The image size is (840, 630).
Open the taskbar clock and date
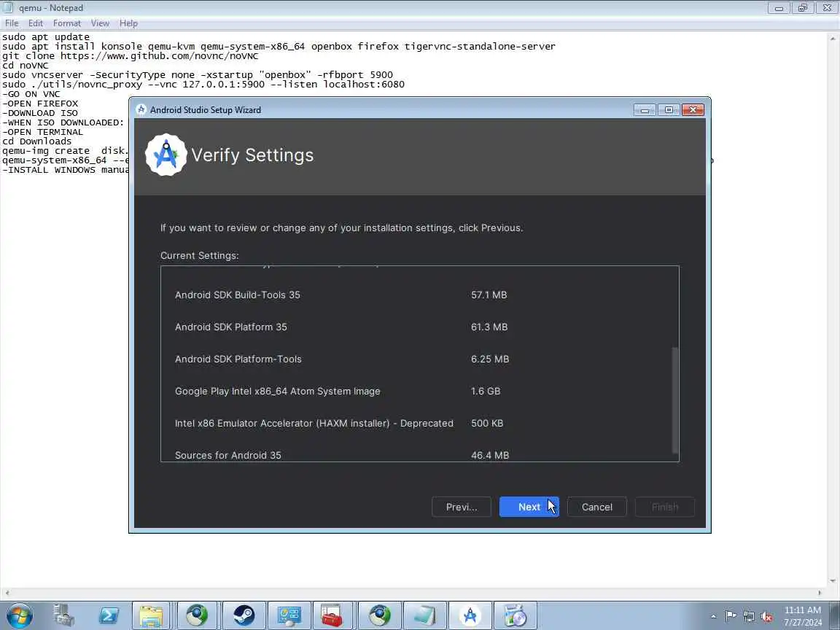pos(803,616)
